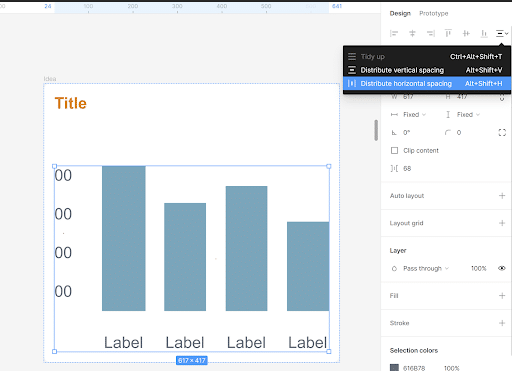Click the Align right icon
This screenshot has width=512, height=371.
[431, 33]
